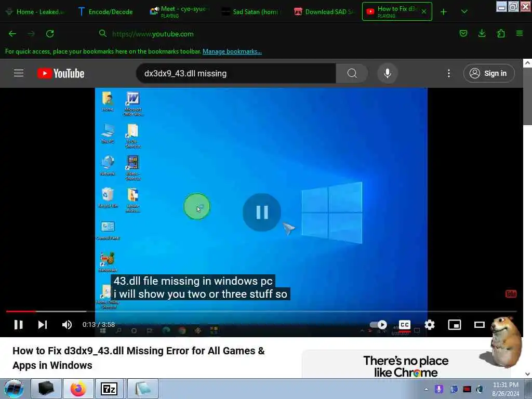
Task: Click the microphone tray icon
Action: (x=439, y=389)
